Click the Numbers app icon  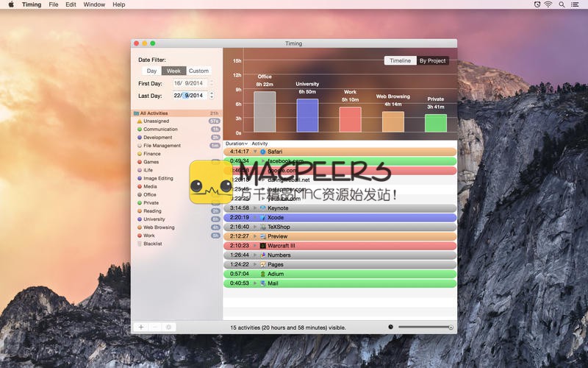click(x=263, y=255)
